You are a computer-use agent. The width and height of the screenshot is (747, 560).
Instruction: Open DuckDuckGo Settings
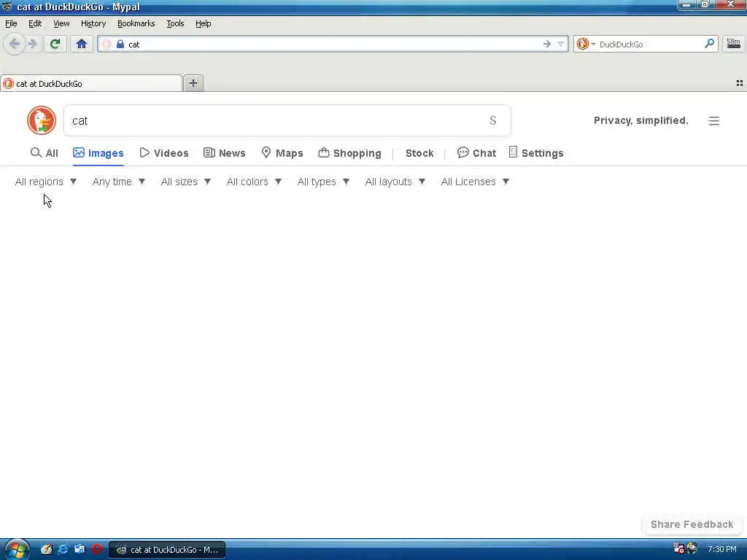[x=536, y=153]
